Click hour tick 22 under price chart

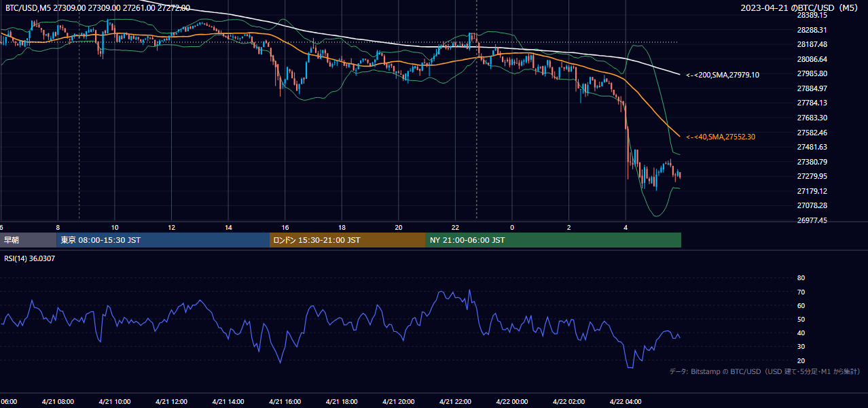(x=456, y=227)
